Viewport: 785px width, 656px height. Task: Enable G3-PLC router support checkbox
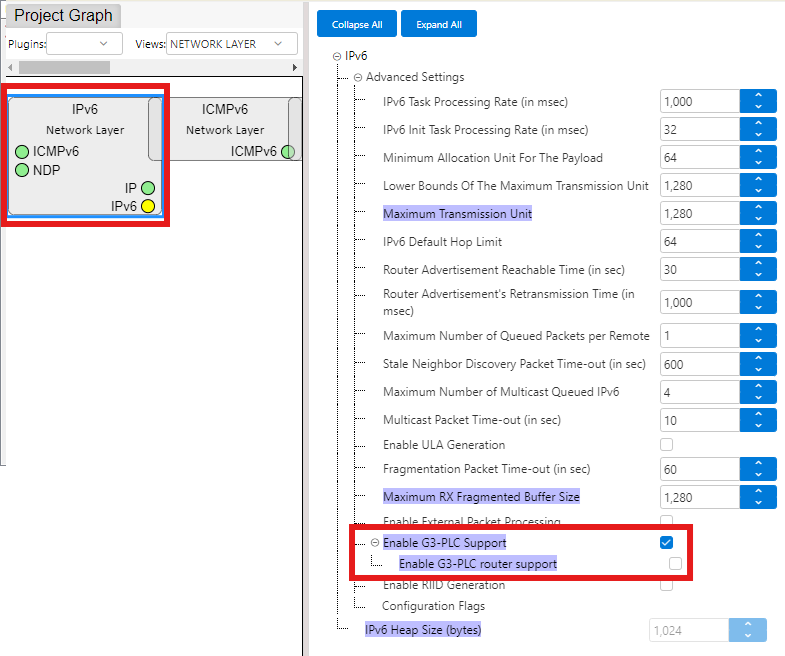(x=676, y=564)
